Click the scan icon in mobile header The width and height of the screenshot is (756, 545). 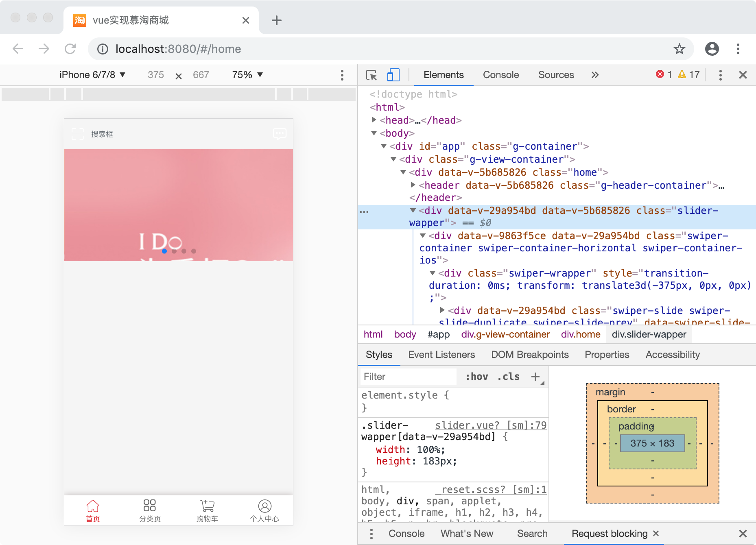pos(77,134)
